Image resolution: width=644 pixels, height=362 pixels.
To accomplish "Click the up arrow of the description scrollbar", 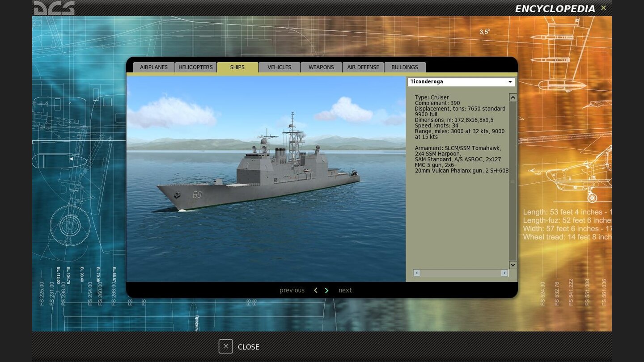I will [513, 97].
